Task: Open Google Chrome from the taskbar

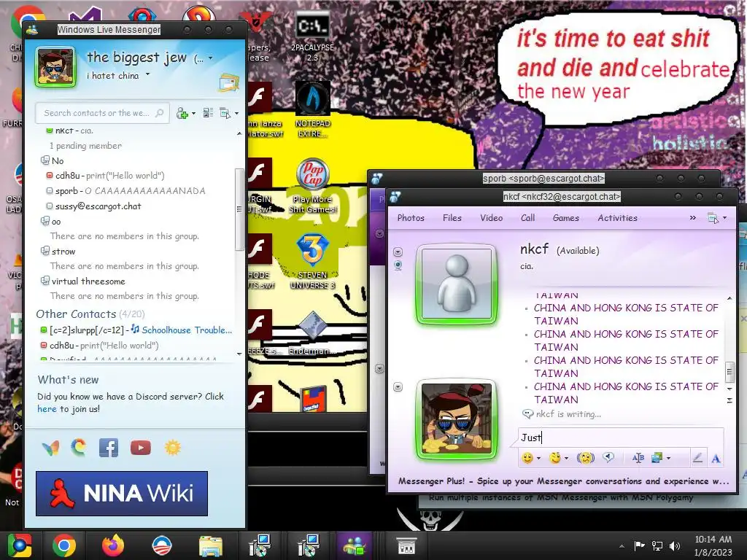Action: tap(64, 545)
